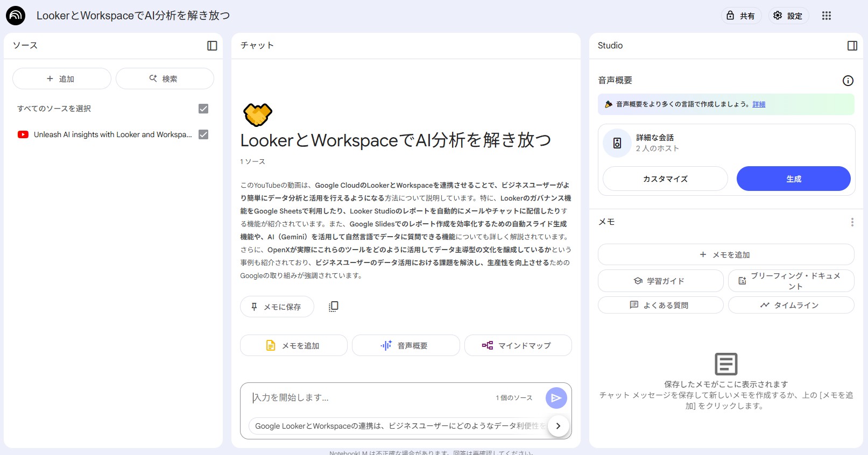Image resolution: width=868 pixels, height=455 pixels.
Task: Toggle すべてのソースを選択 checkbox
Action: pyautogui.click(x=203, y=109)
